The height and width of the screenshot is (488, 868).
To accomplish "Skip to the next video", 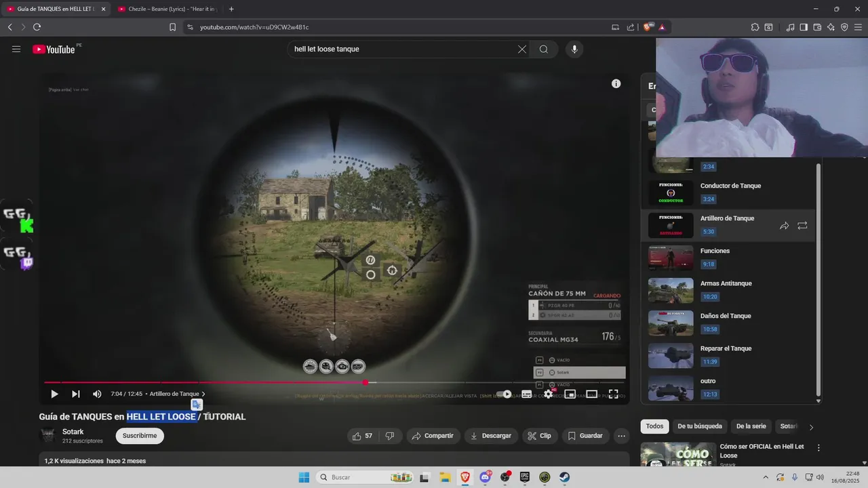I will [x=76, y=394].
